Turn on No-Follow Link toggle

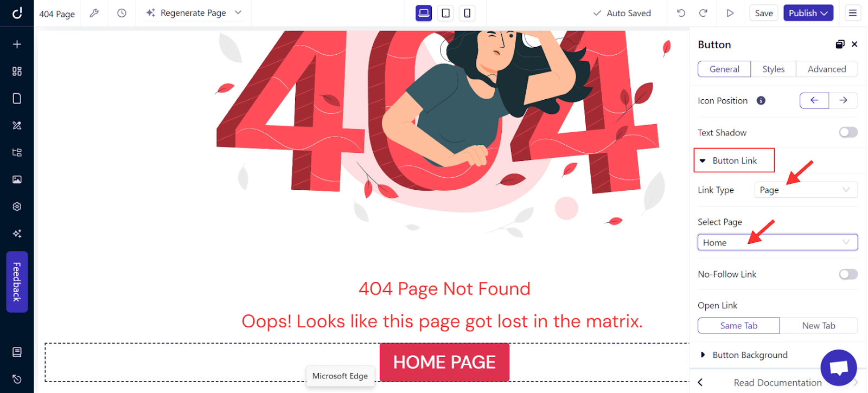tap(848, 274)
